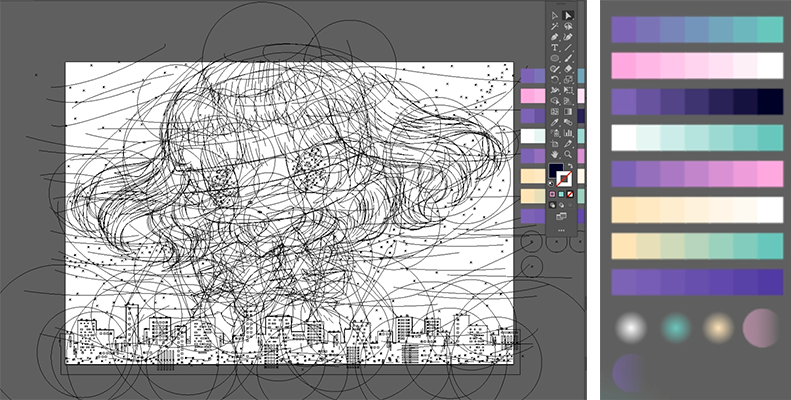This screenshot has width=791, height=400.
Task: Click the city skyline outline on artboard
Action: 290,334
